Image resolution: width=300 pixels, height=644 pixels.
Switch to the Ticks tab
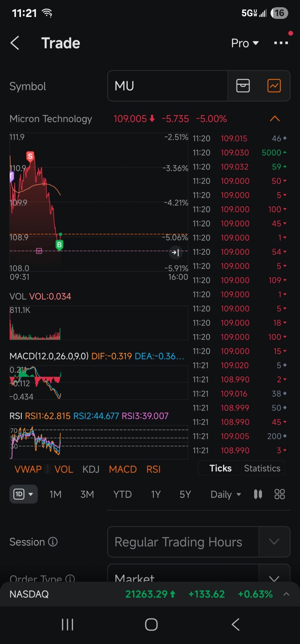pos(221,468)
